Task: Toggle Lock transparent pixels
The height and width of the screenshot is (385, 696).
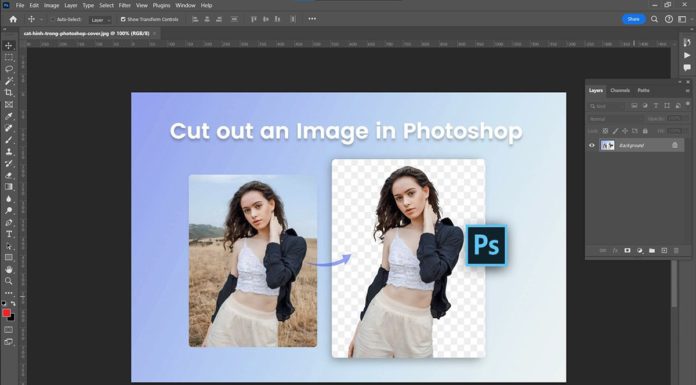Action: (x=605, y=131)
